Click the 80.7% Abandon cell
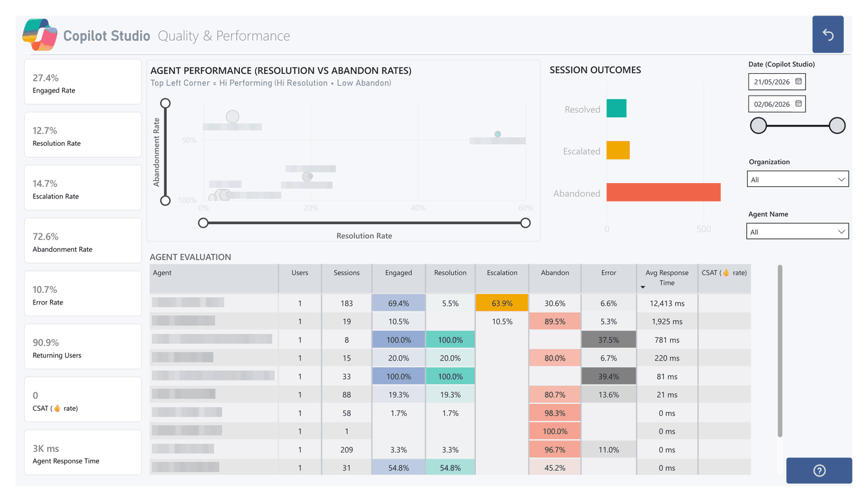 coord(555,395)
